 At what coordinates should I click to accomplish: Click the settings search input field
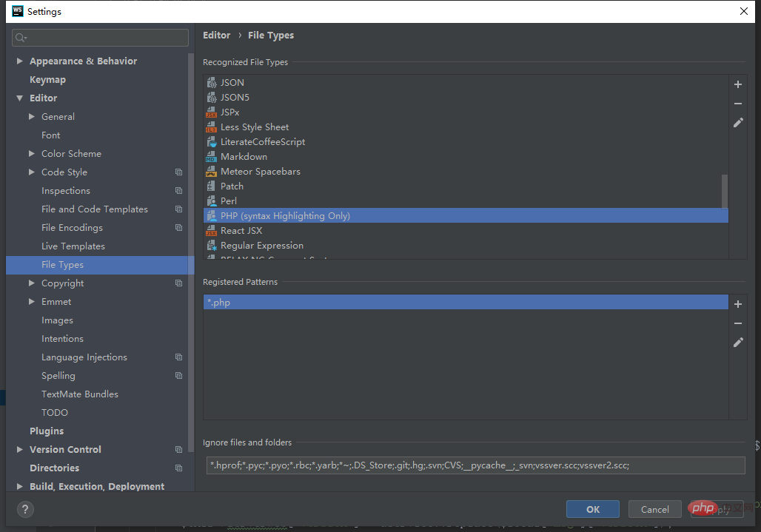(x=100, y=37)
